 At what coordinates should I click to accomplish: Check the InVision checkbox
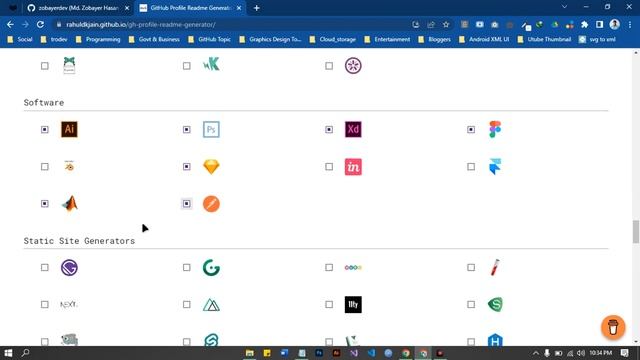(x=329, y=167)
